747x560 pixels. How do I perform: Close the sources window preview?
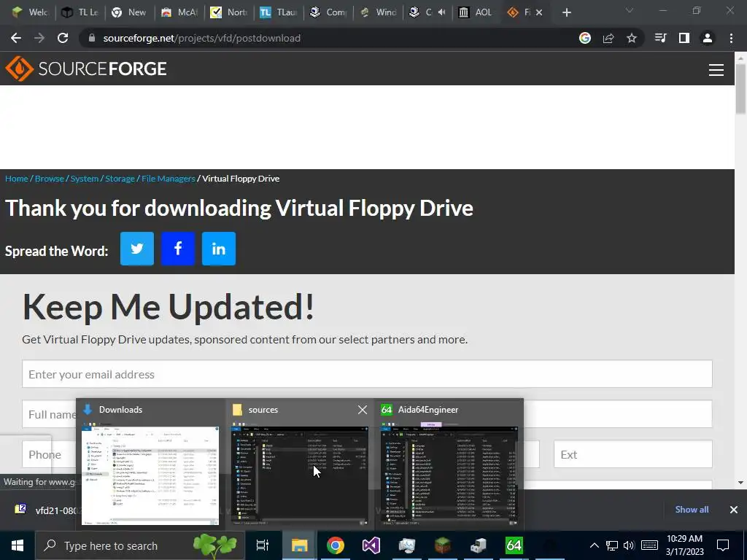tap(363, 410)
